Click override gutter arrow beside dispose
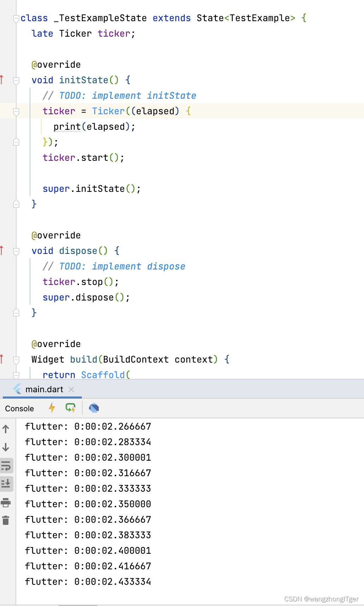 pyautogui.click(x=2, y=250)
